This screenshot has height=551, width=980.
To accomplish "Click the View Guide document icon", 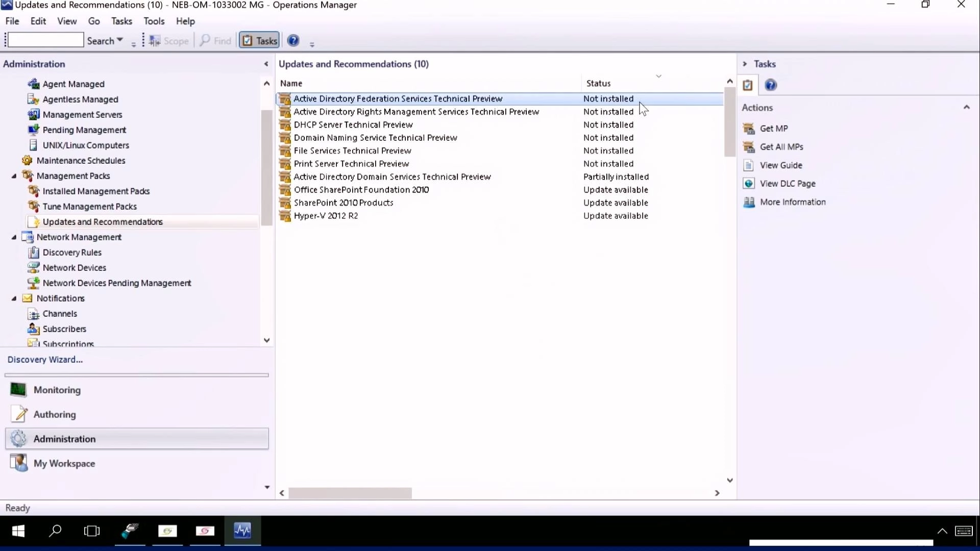I will point(749,165).
